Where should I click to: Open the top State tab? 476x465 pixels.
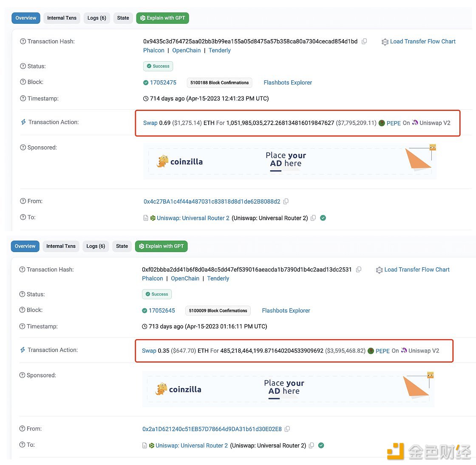tap(123, 18)
